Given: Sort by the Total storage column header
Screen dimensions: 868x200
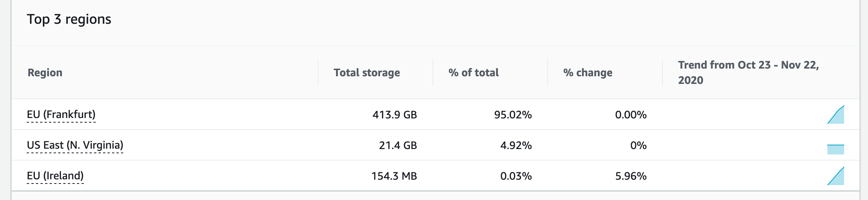Looking at the screenshot, I should pos(367,72).
